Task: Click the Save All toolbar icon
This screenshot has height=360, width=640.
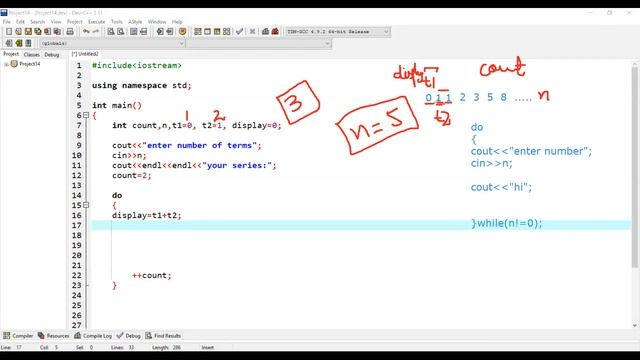Action: pyautogui.click(x=38, y=31)
